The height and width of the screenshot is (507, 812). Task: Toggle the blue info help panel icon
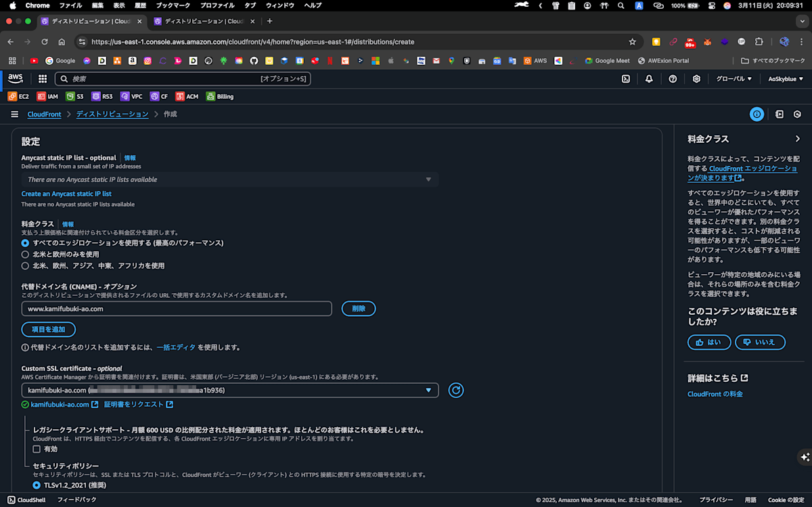point(757,114)
